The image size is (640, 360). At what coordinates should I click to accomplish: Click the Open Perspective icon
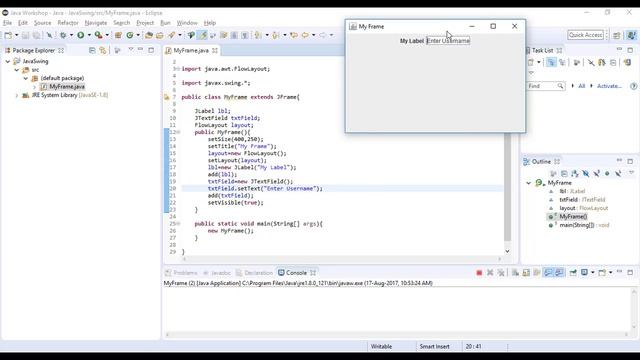click(x=617, y=35)
